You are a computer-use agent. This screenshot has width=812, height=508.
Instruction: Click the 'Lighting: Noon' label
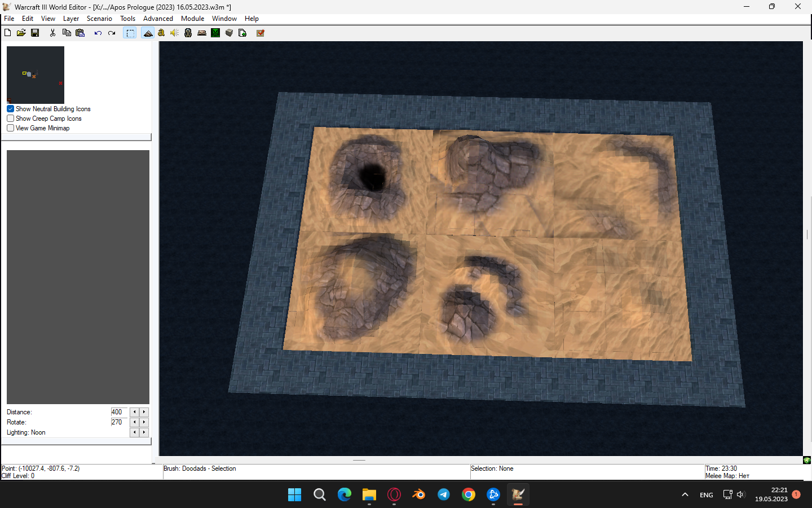(26, 432)
